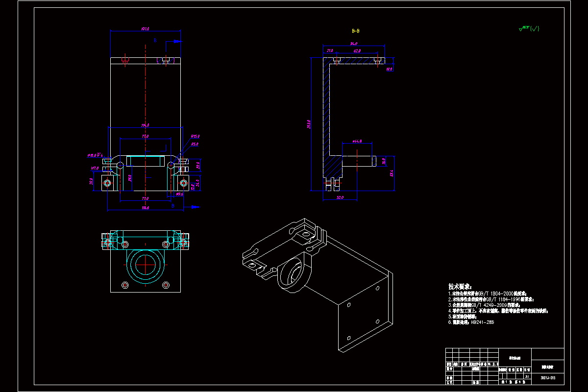Click the green surface roughness symbol
588x392 pixels.
pos(529,28)
